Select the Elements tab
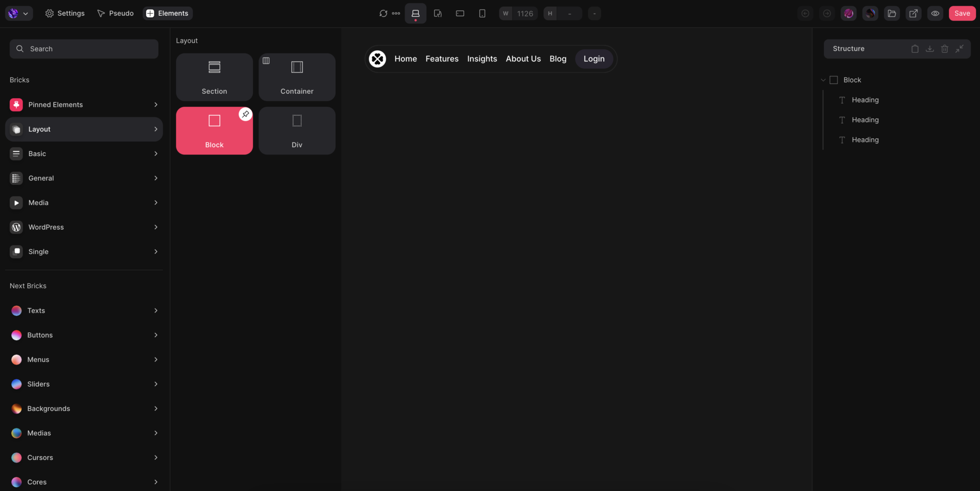 pos(167,13)
